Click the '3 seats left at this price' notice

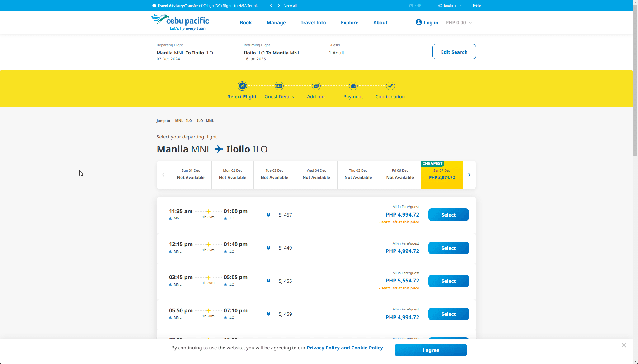click(399, 222)
